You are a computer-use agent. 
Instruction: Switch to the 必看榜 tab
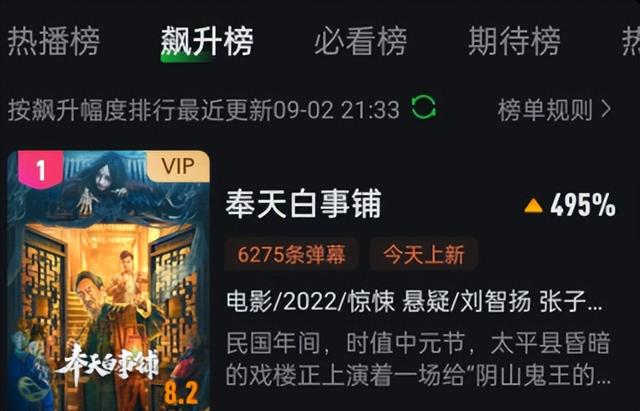360,41
